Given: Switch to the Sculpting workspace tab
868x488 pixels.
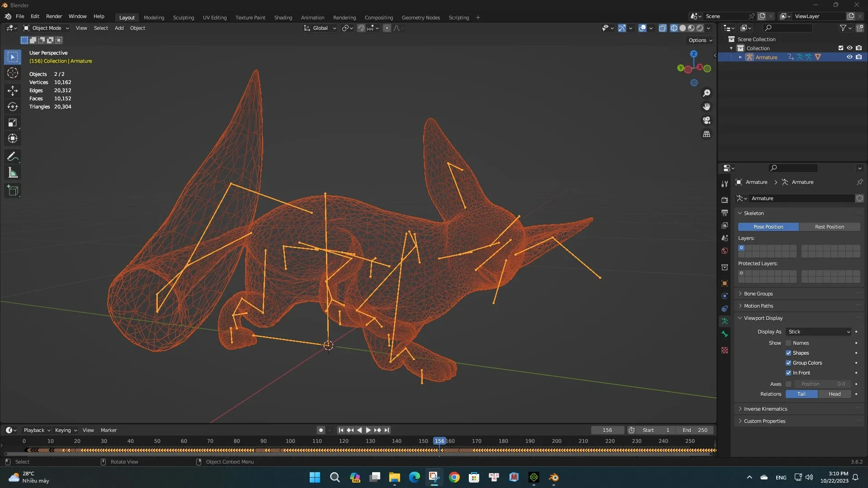Looking at the screenshot, I should 183,17.
